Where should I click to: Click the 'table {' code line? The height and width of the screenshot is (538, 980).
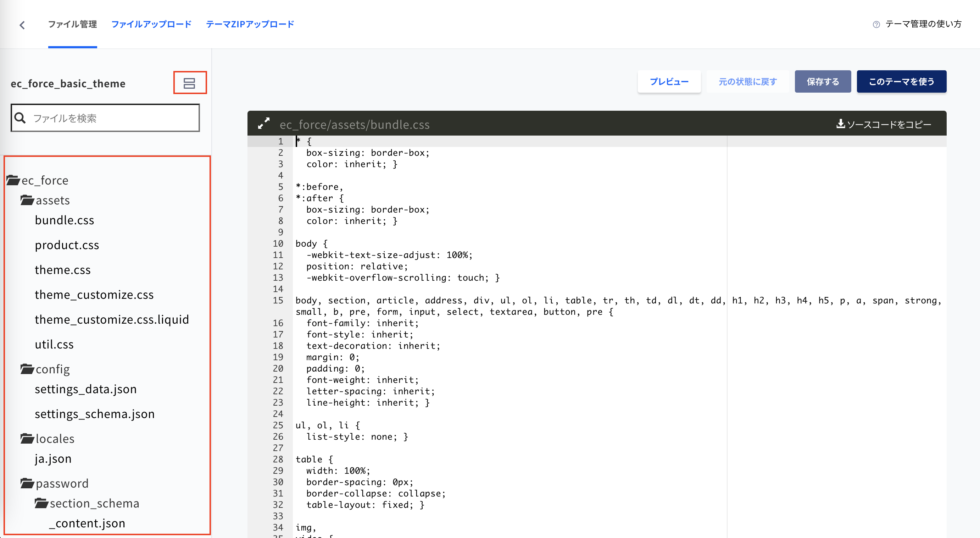pos(314,459)
